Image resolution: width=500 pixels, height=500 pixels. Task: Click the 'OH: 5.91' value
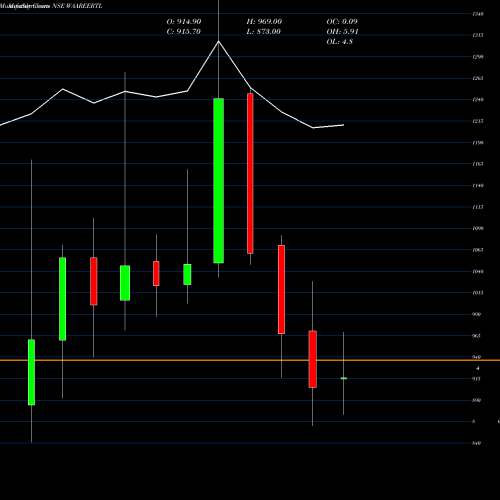click(342, 32)
